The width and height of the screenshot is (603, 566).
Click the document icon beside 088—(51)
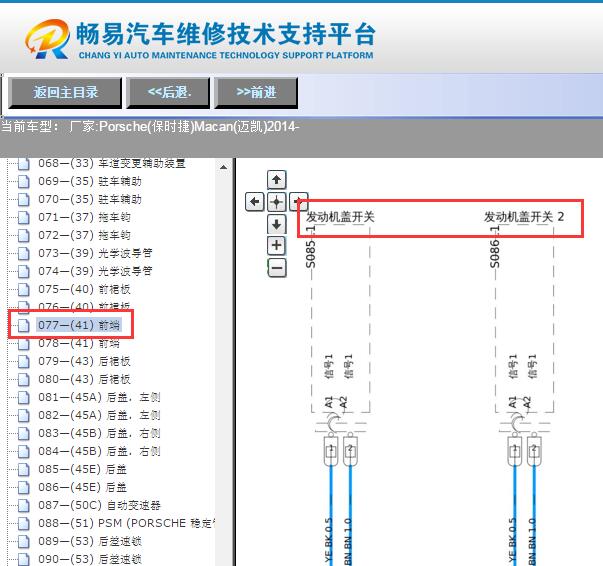click(23, 524)
